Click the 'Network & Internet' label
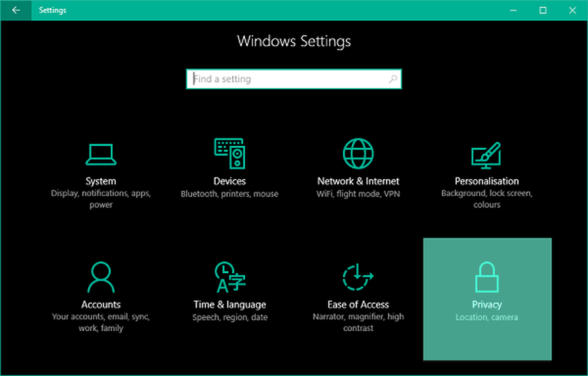This screenshot has height=376, width=588. (x=358, y=181)
